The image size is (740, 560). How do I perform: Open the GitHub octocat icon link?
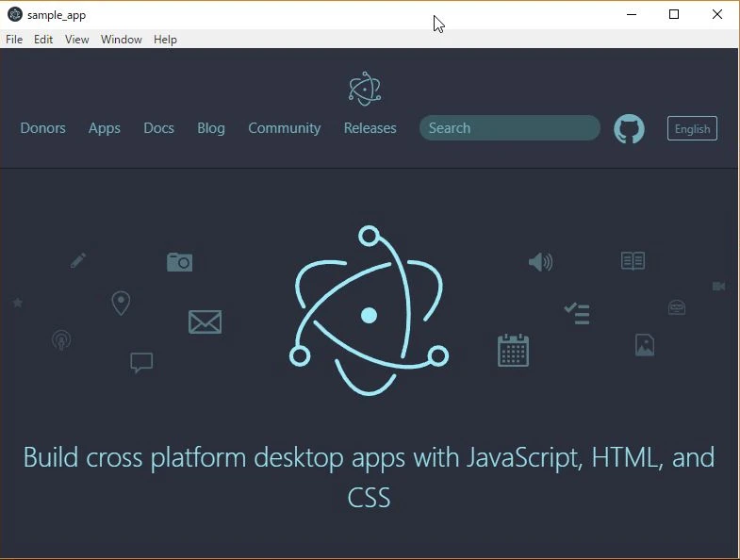(x=629, y=128)
